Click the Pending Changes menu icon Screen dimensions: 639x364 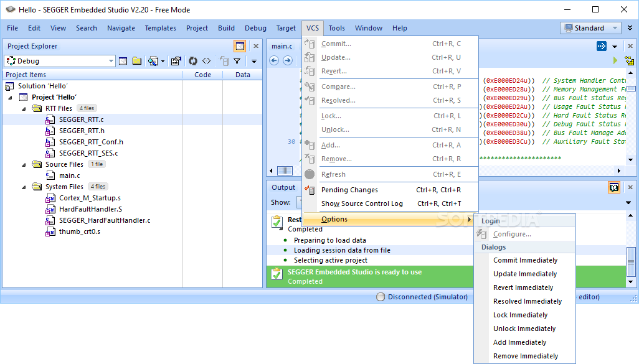tap(310, 190)
